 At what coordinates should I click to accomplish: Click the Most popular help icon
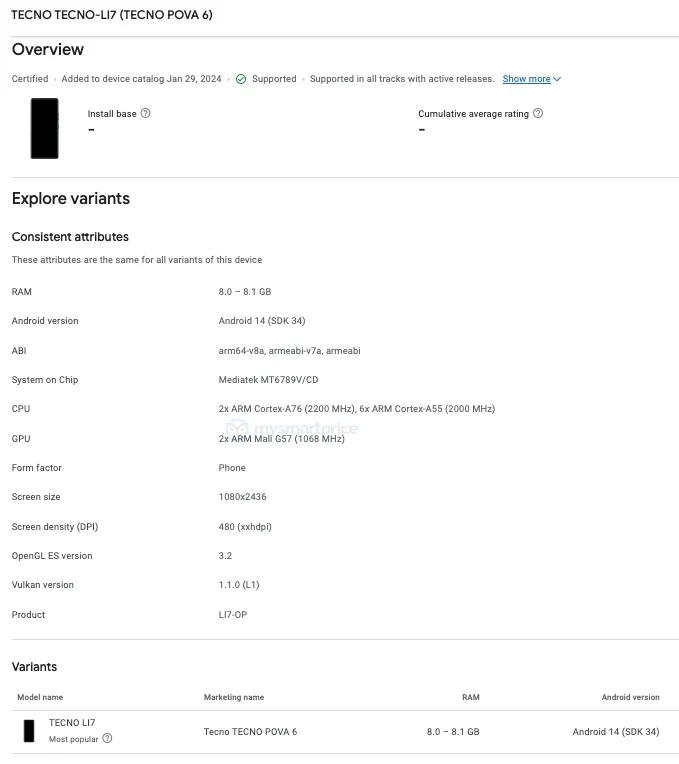pos(107,739)
